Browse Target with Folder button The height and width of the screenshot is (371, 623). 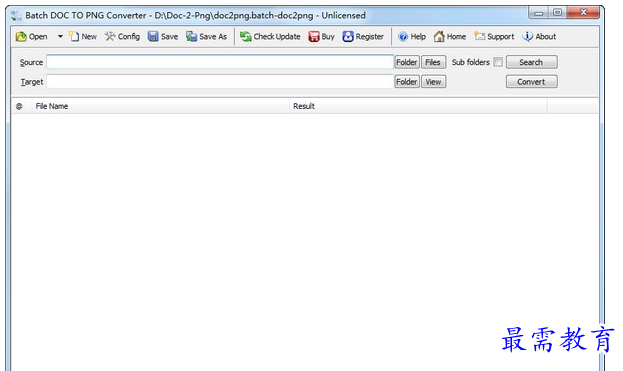point(407,82)
